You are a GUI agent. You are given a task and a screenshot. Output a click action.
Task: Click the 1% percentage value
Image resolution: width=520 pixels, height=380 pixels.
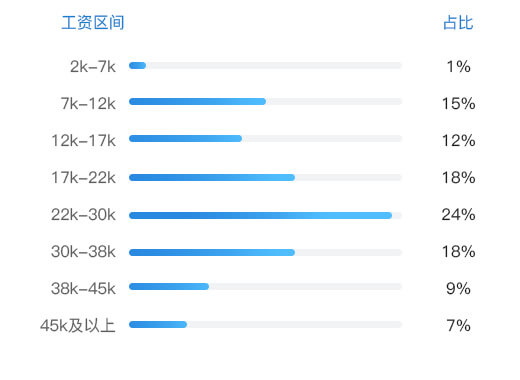pos(459,66)
